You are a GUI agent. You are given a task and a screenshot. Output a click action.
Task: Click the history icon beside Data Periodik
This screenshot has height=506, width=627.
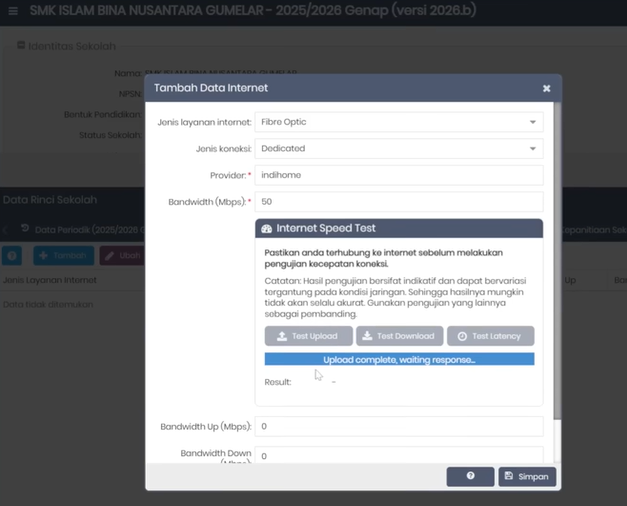click(x=25, y=228)
